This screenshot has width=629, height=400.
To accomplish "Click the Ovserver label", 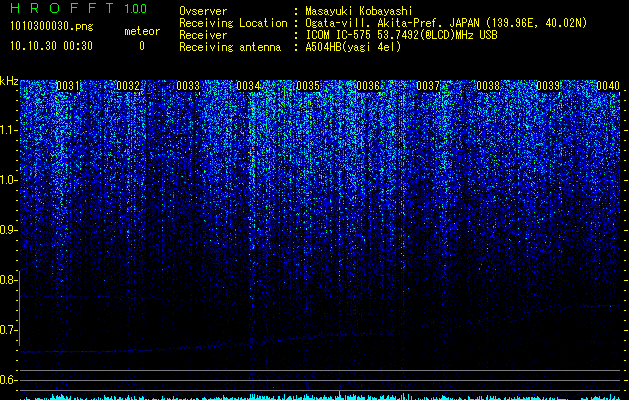I will (203, 11).
